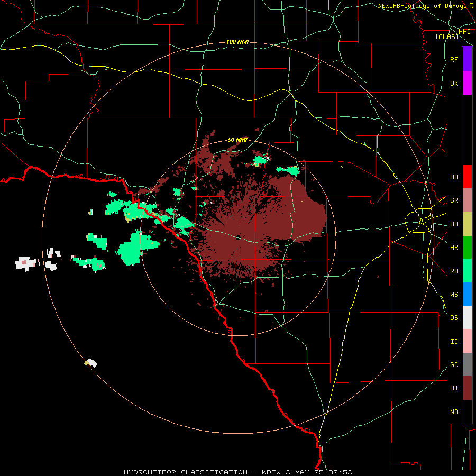Screen dimensions: 476x476
Task: Click the RF legend label
Action: pyautogui.click(x=454, y=59)
